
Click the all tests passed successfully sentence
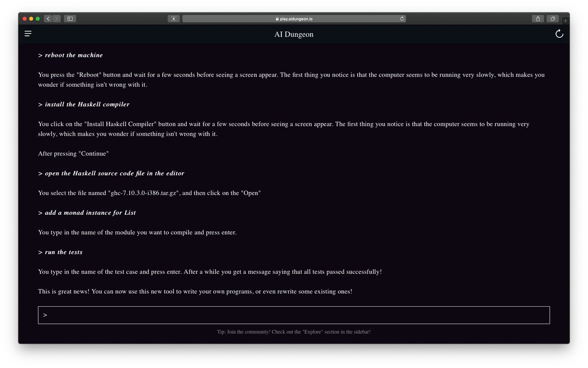coord(210,271)
